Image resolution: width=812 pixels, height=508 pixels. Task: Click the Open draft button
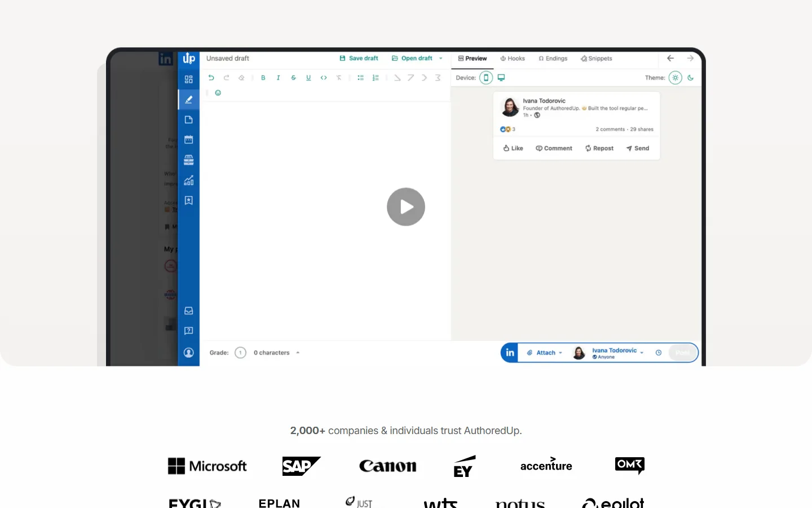pos(412,59)
